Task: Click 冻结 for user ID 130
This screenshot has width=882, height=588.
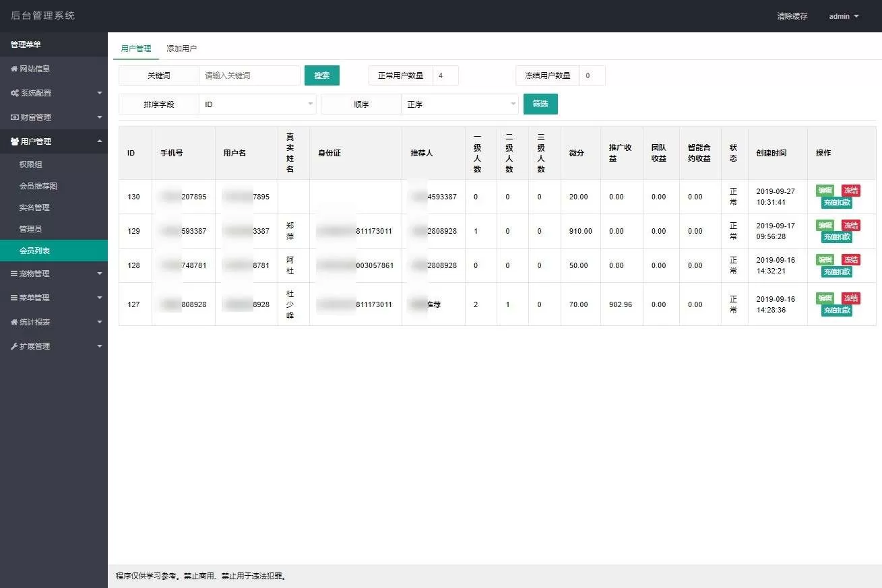Action: click(x=851, y=191)
